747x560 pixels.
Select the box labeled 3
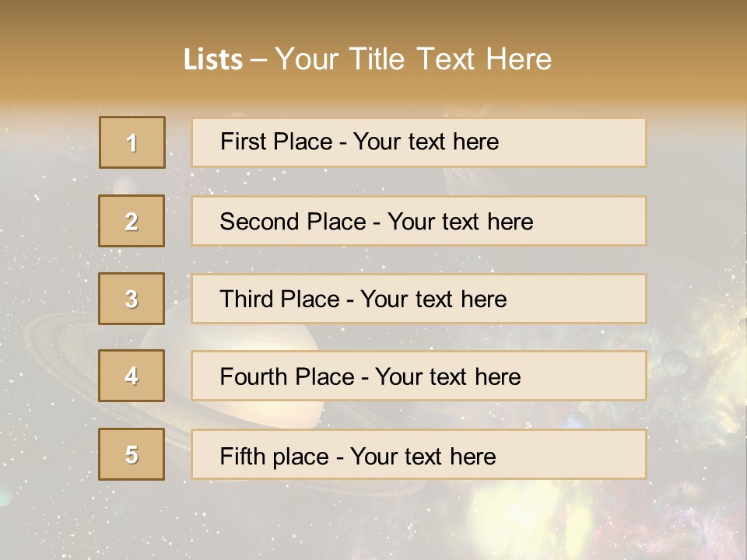pyautogui.click(x=132, y=299)
